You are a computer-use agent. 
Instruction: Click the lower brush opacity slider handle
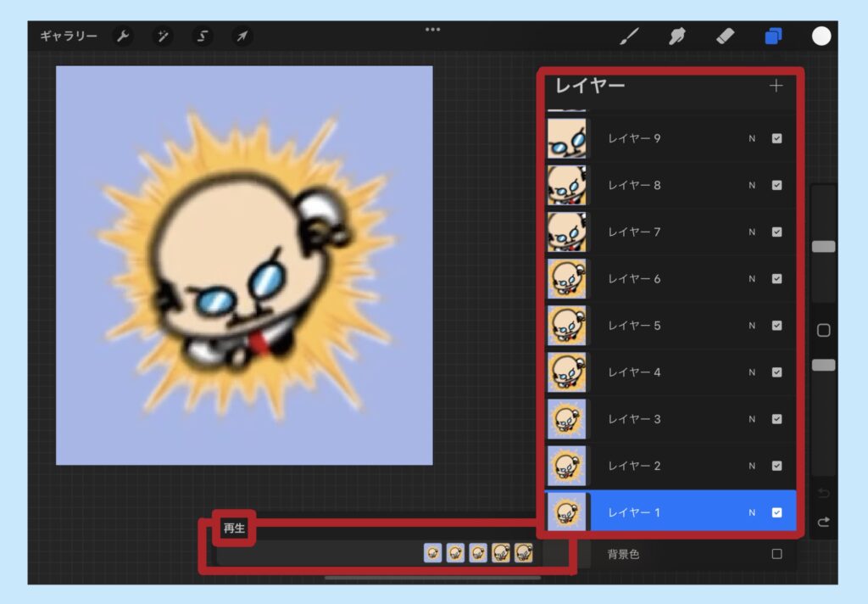click(x=824, y=365)
